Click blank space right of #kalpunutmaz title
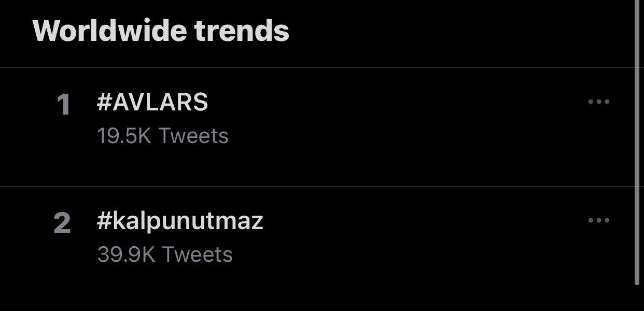Viewport: 644px width, 311px height. click(415, 221)
